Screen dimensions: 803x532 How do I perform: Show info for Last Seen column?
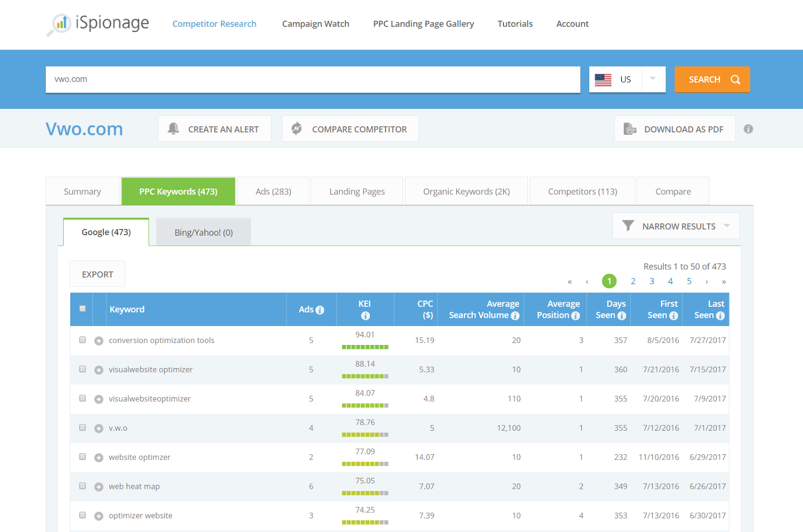[720, 316]
